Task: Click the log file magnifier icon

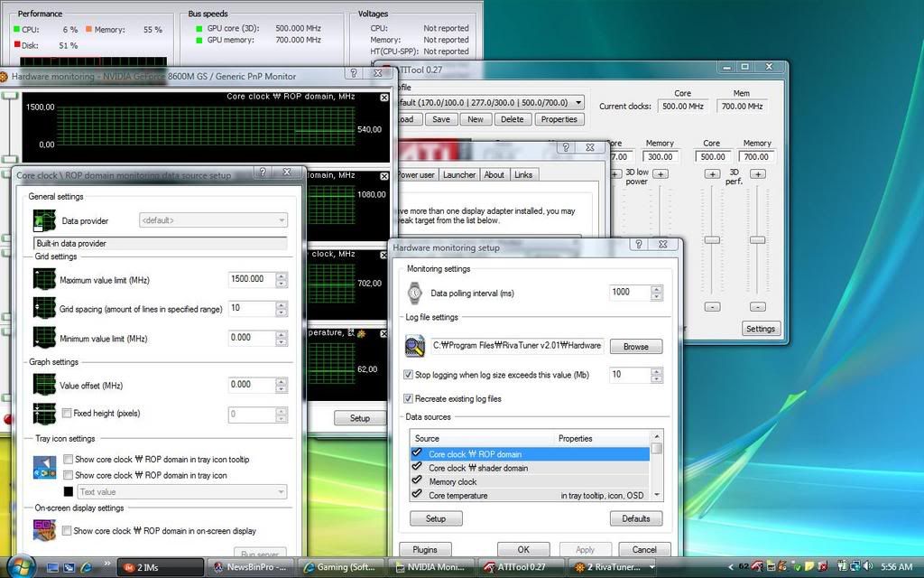Action: (415, 346)
